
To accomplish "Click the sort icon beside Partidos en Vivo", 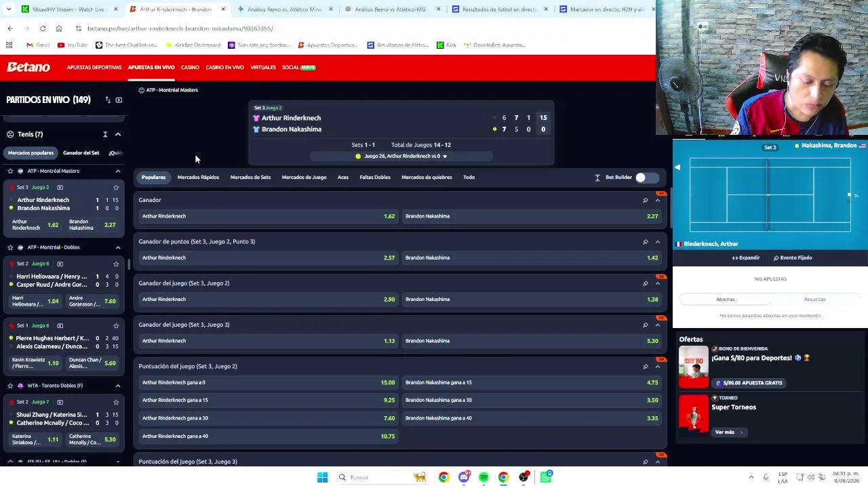I will coord(107,100).
